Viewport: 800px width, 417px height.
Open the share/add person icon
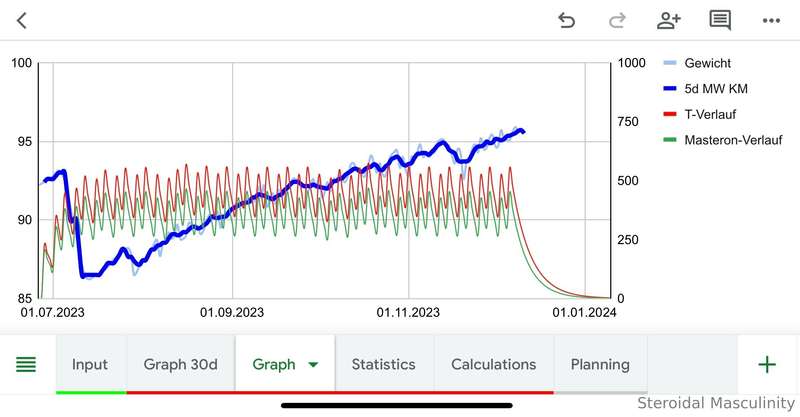[x=668, y=21]
